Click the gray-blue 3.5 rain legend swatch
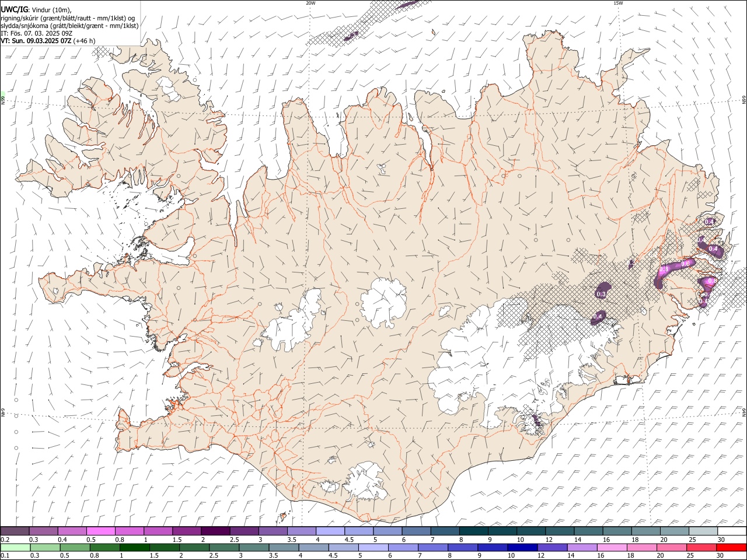The image size is (747, 560). coord(284,547)
